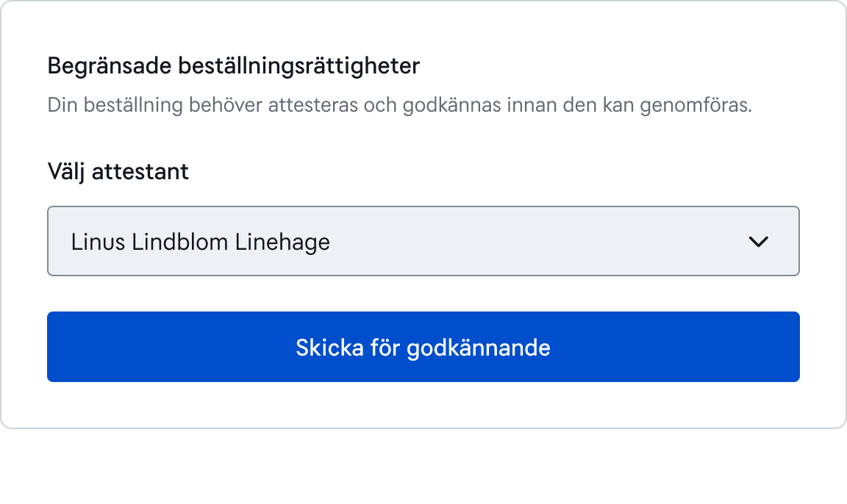
Task: Click the description about attestation approval
Action: (x=400, y=105)
